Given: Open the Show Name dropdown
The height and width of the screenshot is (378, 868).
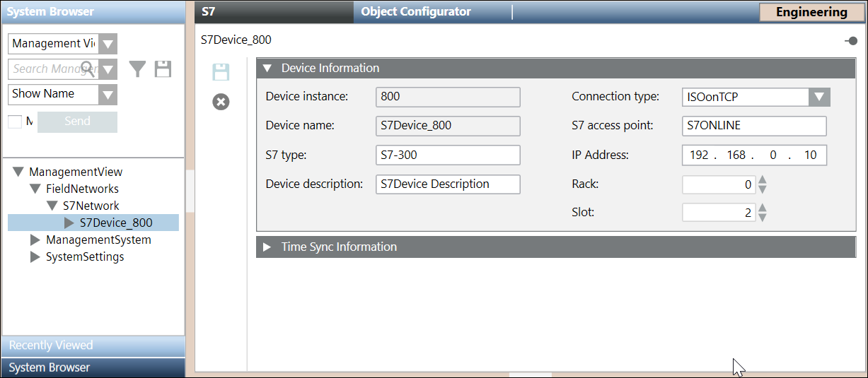Looking at the screenshot, I should click(x=108, y=94).
